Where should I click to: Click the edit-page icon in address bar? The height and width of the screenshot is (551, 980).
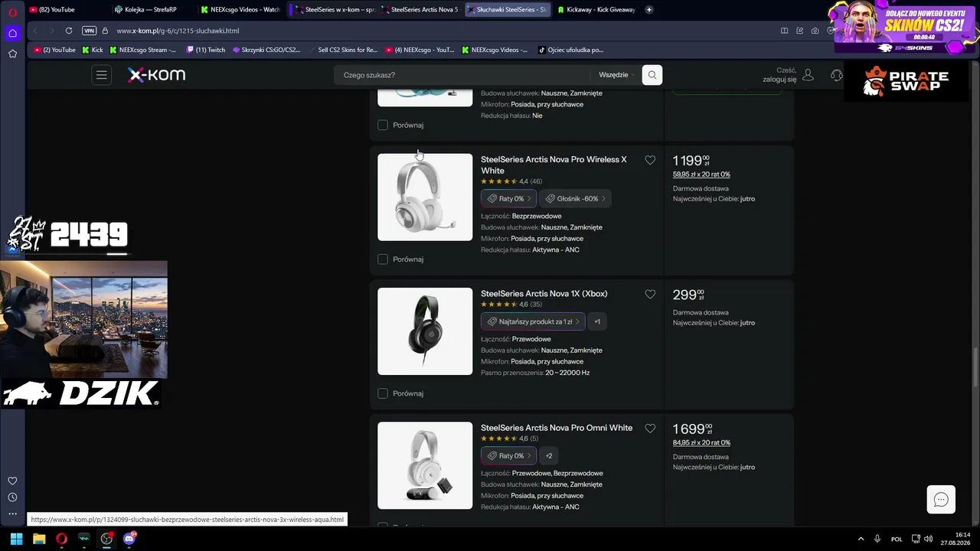pos(799,31)
